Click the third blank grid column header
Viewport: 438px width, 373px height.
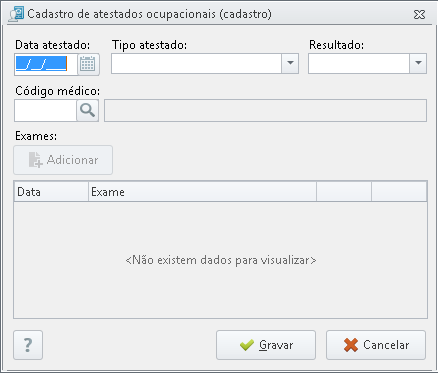click(344, 192)
